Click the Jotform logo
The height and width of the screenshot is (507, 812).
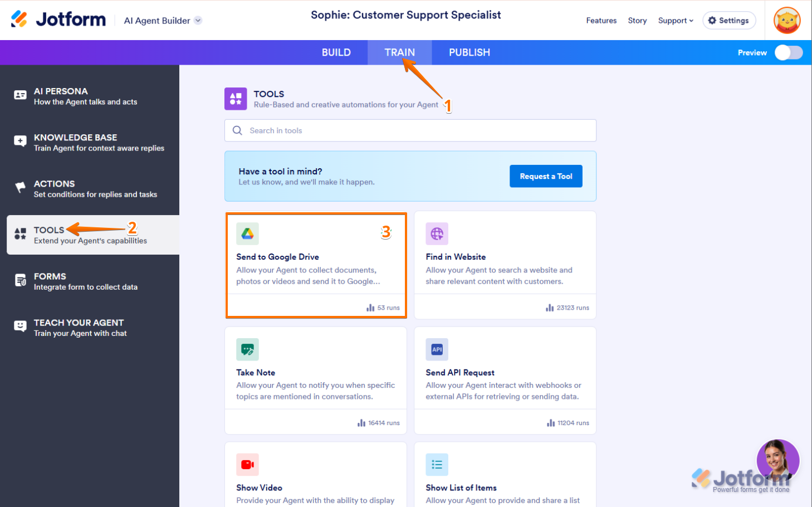click(x=58, y=19)
